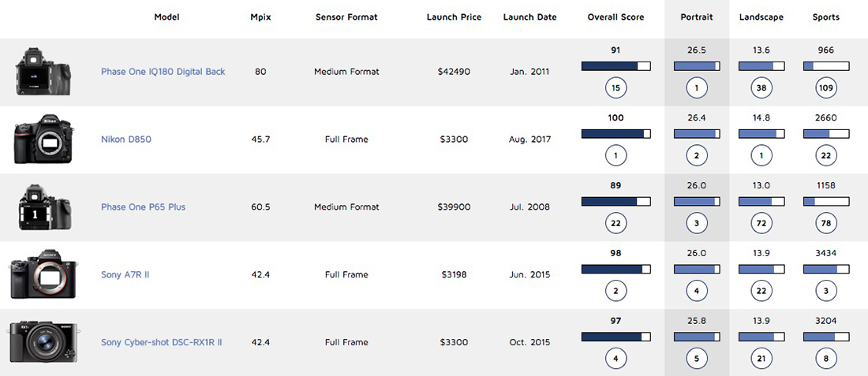Sort by the Portrait column
This screenshot has height=376, width=868.
pos(697,17)
